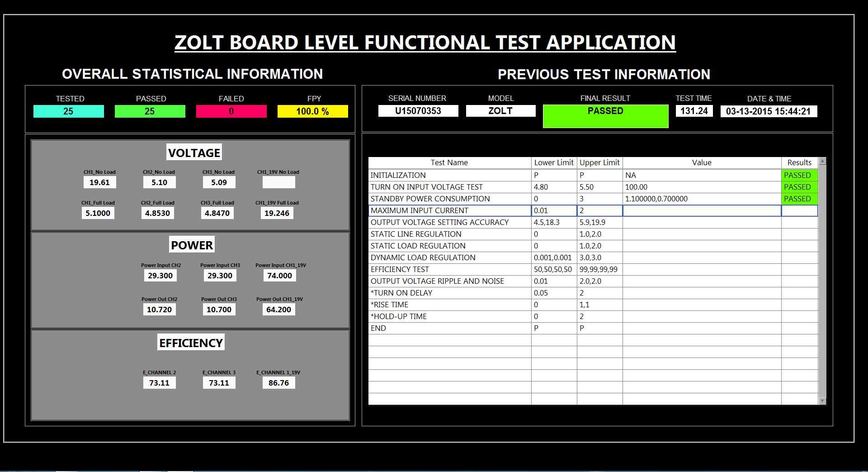Viewport: 868px width, 472px height.
Task: Click the CH1_19V Full Load value 19.246
Action: coord(277,213)
